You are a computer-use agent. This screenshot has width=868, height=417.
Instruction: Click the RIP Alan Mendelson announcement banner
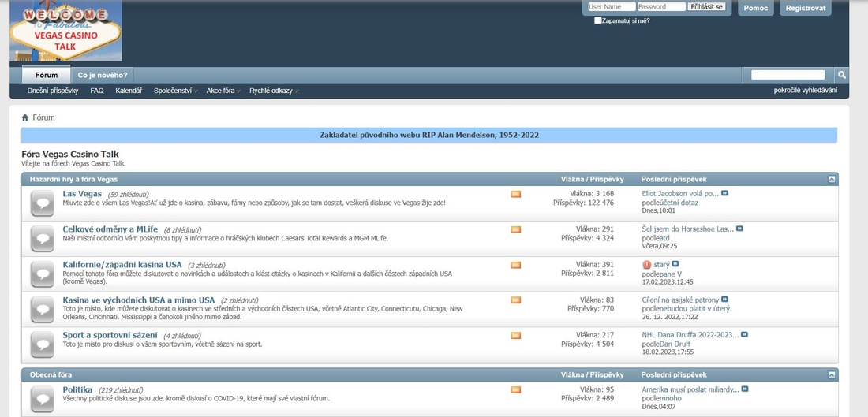point(429,135)
